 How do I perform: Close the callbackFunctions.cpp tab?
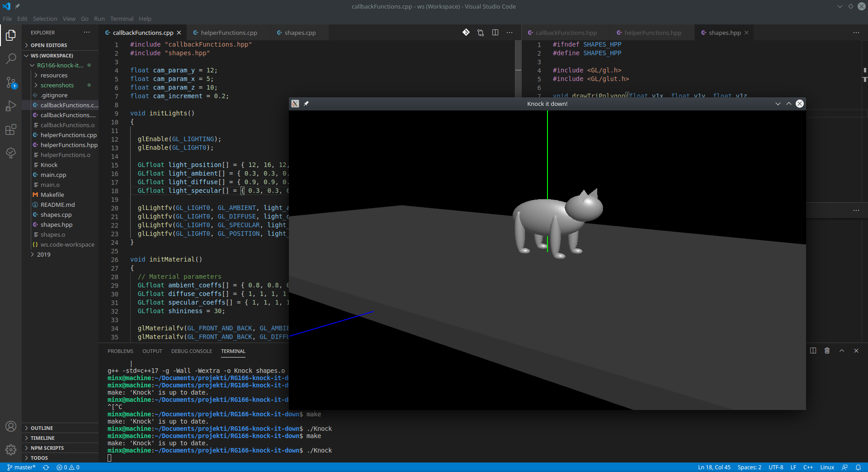click(179, 33)
